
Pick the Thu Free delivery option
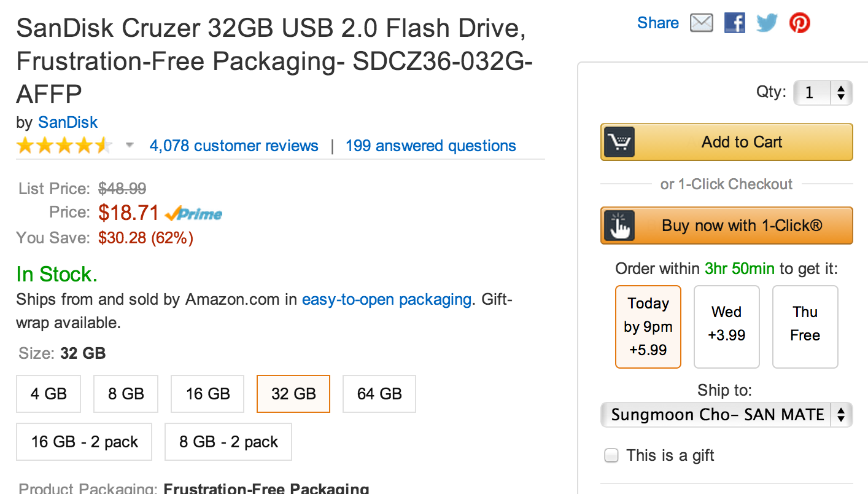click(x=805, y=327)
